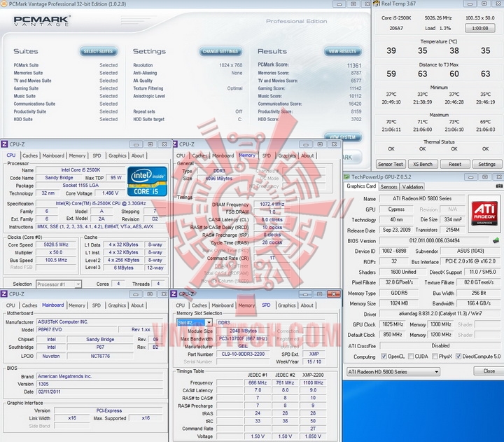
Task: Click the HDD Score value 3702
Action: click(x=356, y=119)
